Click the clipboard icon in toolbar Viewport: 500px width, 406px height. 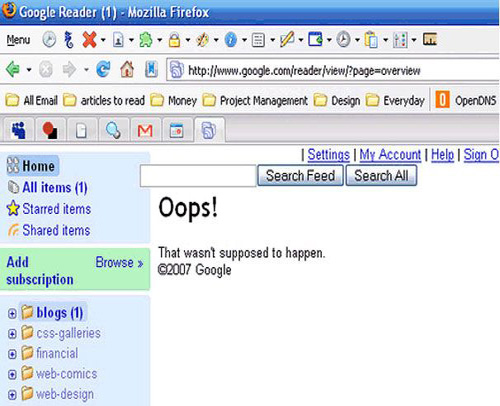(371, 40)
